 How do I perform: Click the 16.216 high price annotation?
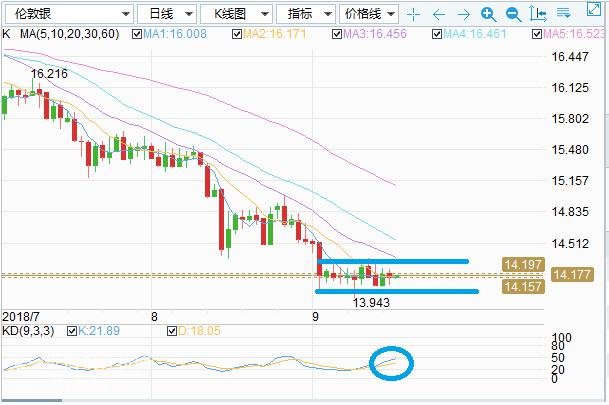pos(49,73)
